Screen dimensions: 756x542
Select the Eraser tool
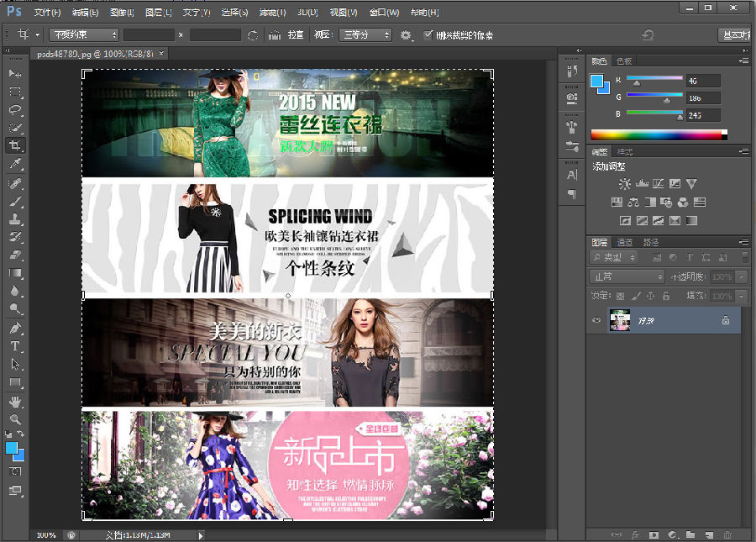15,255
